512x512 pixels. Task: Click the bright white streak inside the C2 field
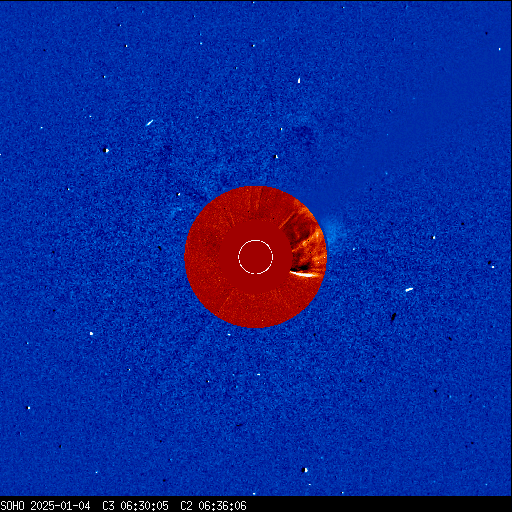click(303, 274)
